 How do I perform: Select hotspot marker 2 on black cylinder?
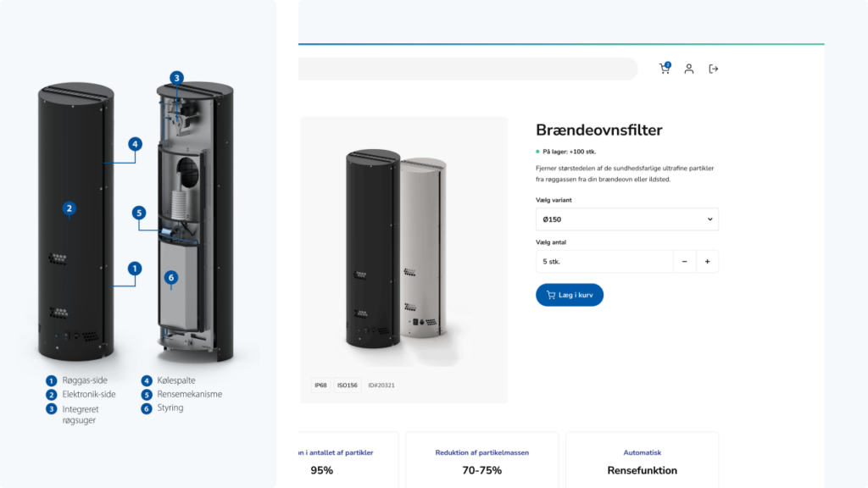(x=70, y=208)
